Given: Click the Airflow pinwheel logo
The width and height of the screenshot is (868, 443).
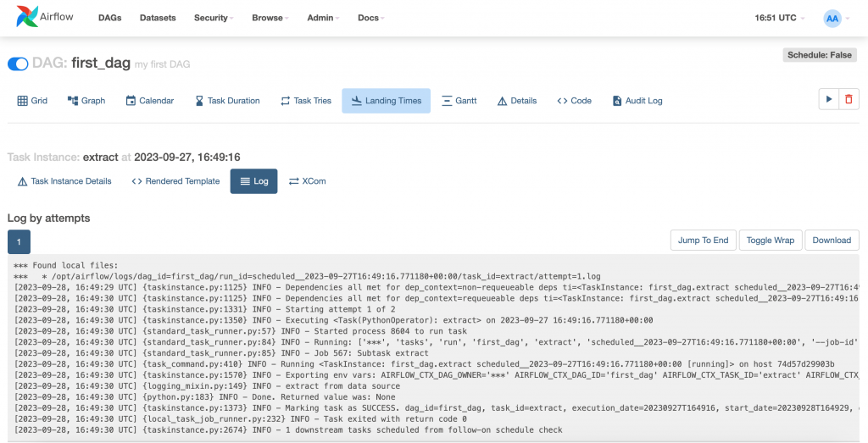Looking at the screenshot, I should [x=28, y=17].
